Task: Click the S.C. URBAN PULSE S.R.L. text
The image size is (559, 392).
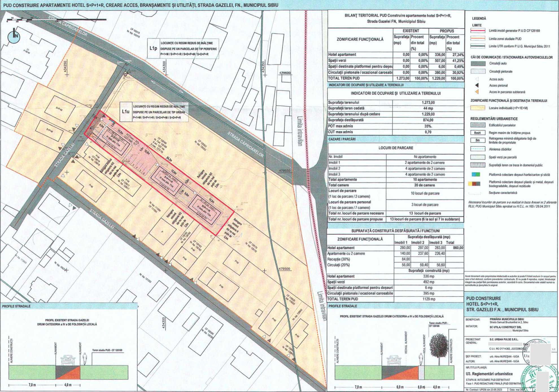Action: click(504, 340)
